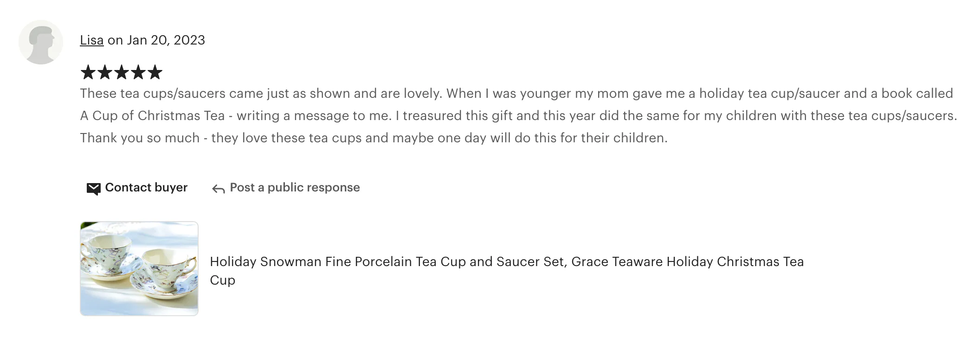This screenshot has width=980, height=356.
Task: Click the fifth rating star
Action: click(x=155, y=72)
